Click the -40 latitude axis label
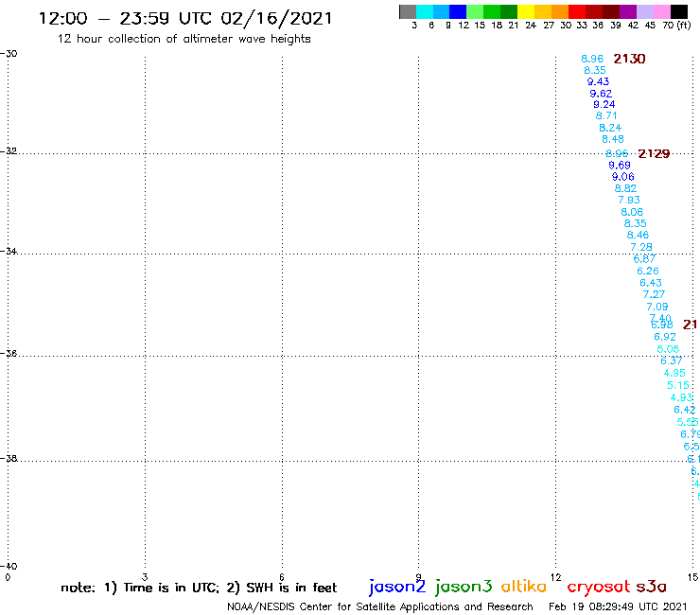The height and width of the screenshot is (615, 700). 9,567
